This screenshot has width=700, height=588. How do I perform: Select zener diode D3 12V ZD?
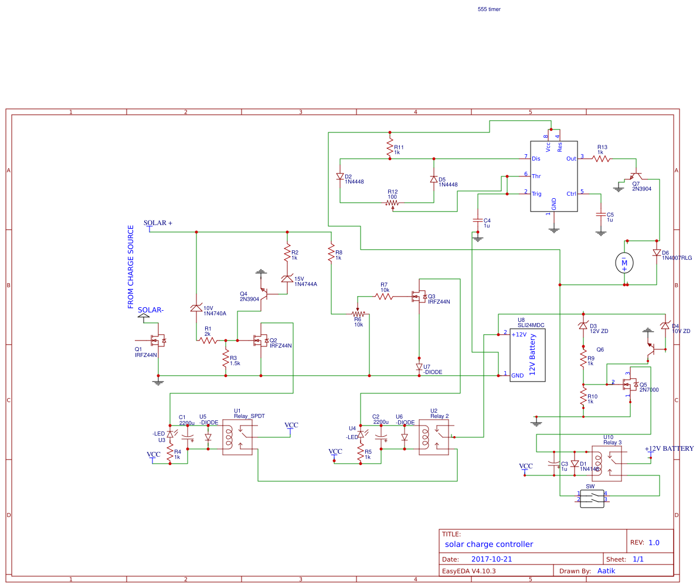[x=582, y=324]
